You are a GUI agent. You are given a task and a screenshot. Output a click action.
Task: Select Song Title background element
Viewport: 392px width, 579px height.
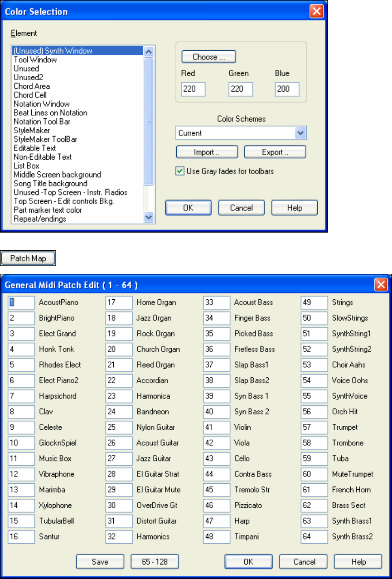click(77, 183)
